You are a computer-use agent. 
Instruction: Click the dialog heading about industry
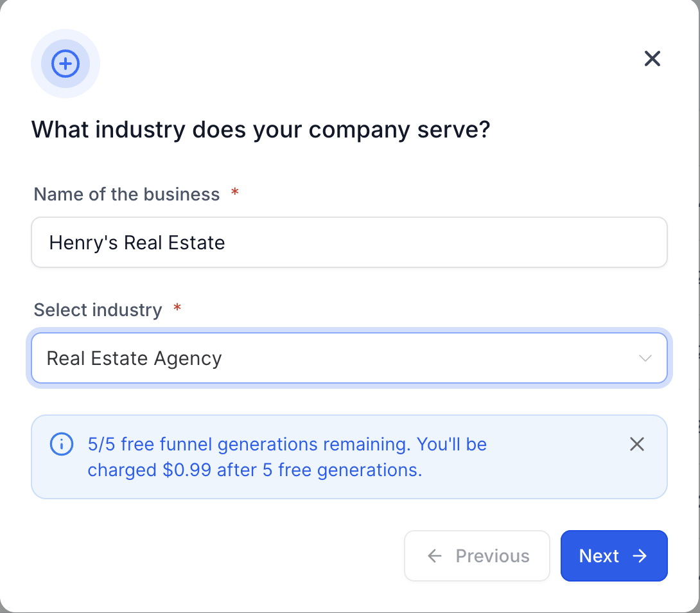click(261, 129)
